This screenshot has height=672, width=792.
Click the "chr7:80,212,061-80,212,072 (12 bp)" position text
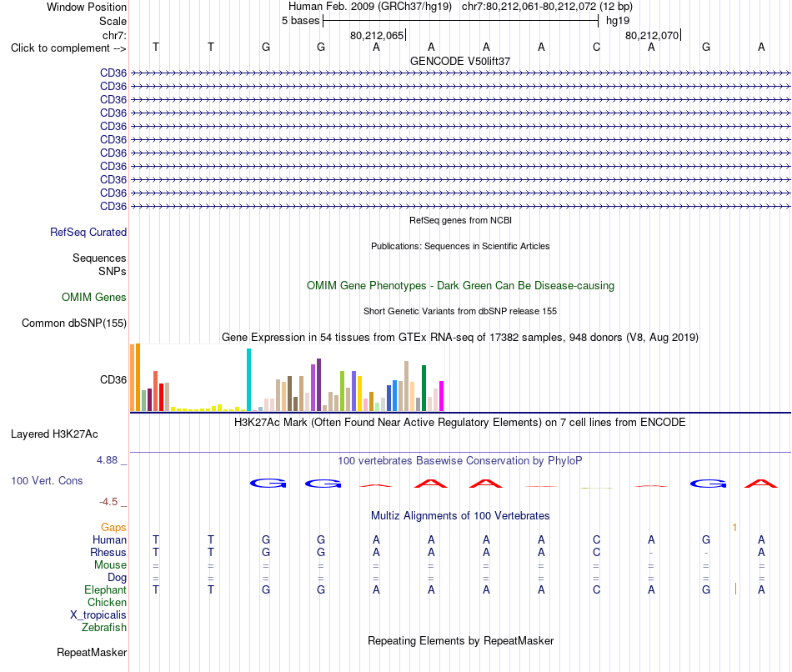pyautogui.click(x=547, y=7)
